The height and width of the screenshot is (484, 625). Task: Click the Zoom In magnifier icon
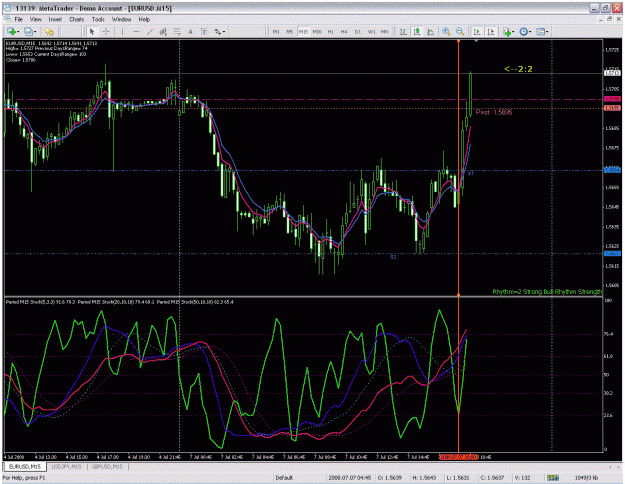click(x=446, y=31)
